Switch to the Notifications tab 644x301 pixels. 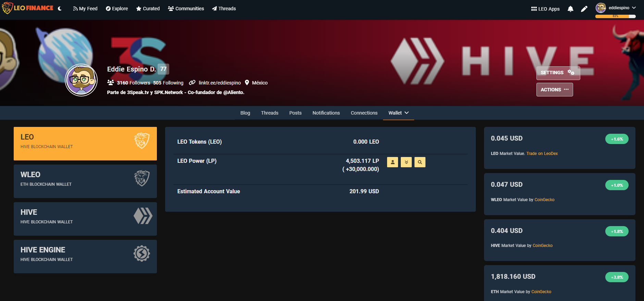click(x=326, y=113)
